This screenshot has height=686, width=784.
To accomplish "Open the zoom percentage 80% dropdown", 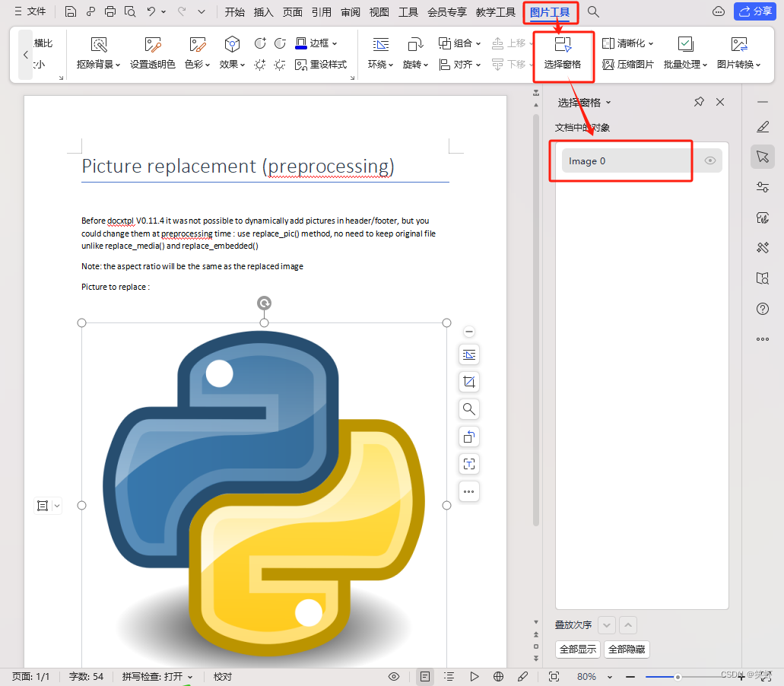I will [610, 677].
